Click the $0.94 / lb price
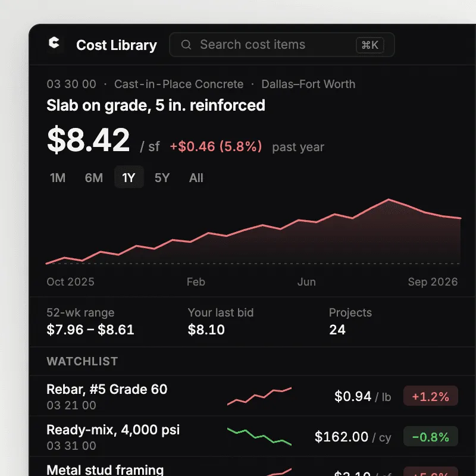476x476 pixels. tap(363, 396)
